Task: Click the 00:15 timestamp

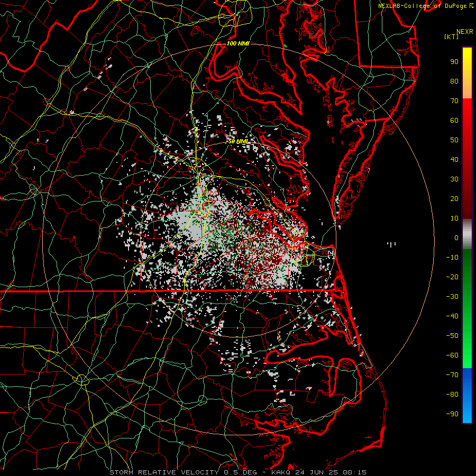Action: [x=354, y=472]
